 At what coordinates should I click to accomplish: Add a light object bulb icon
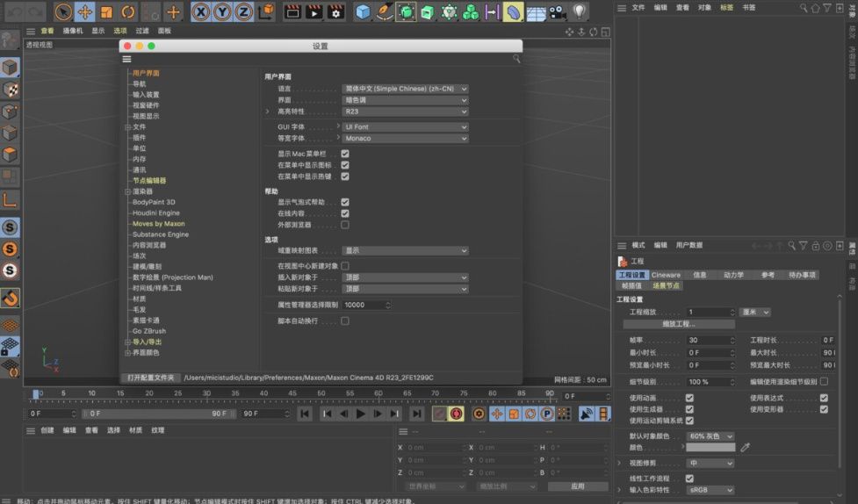(x=579, y=11)
